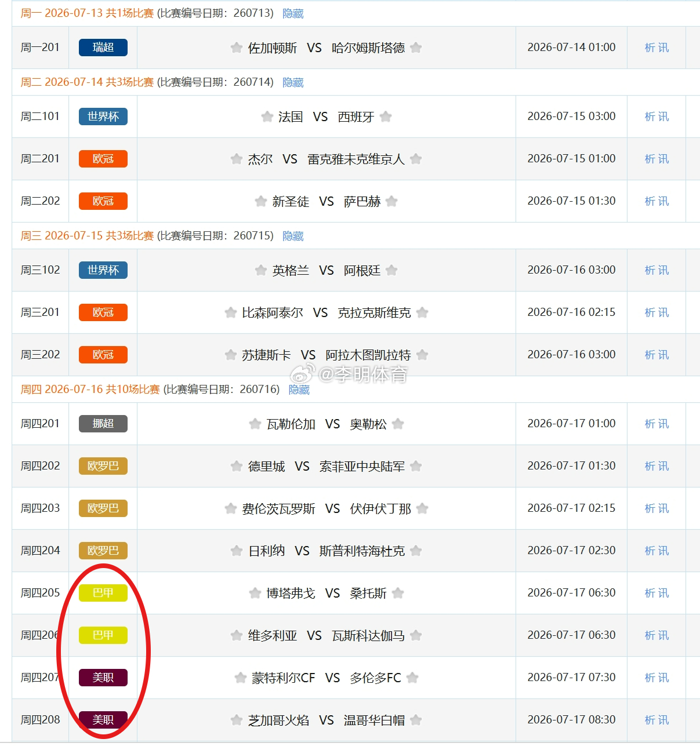Click kickoff time 2026-07-16 02:15
700x746 pixels.
coord(571,312)
